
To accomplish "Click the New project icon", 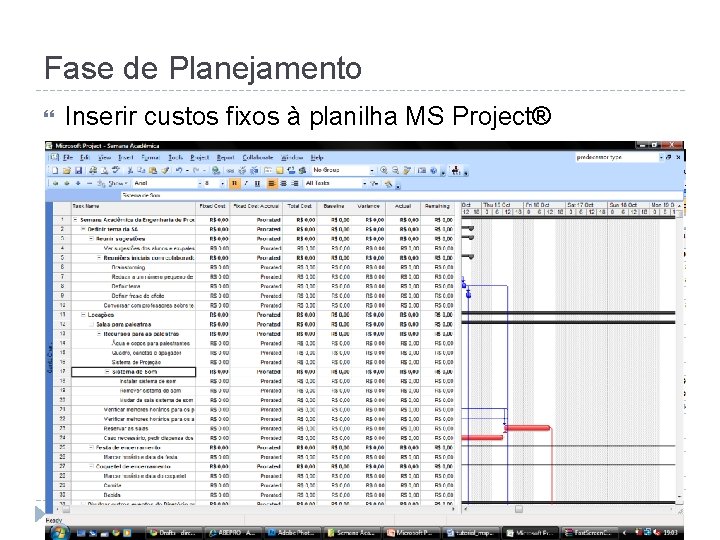I will coord(55,171).
